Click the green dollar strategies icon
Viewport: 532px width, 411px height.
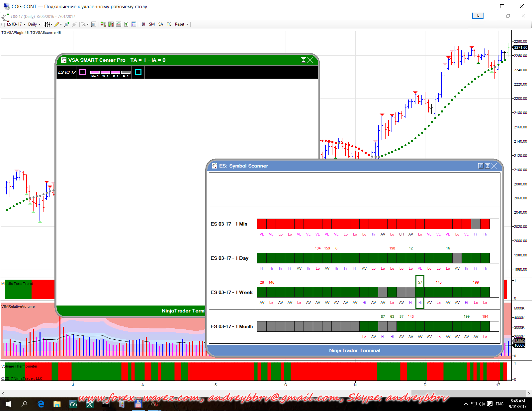[x=126, y=24]
